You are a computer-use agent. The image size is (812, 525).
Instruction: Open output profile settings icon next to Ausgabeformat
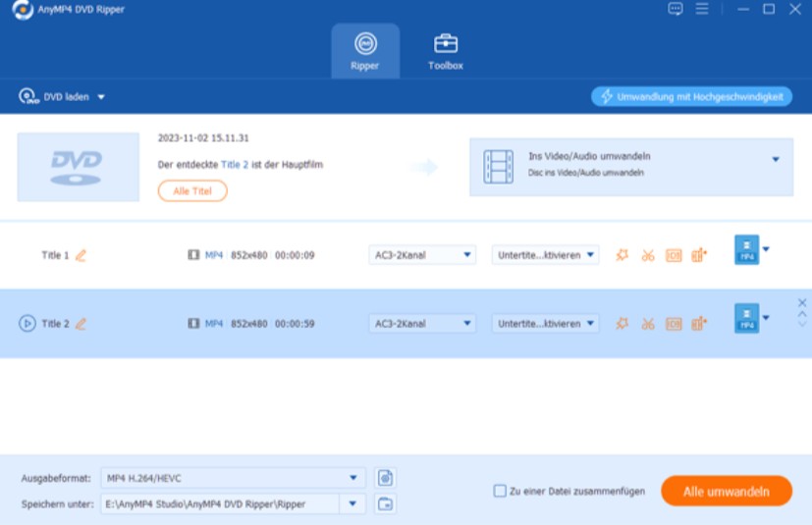coord(385,478)
